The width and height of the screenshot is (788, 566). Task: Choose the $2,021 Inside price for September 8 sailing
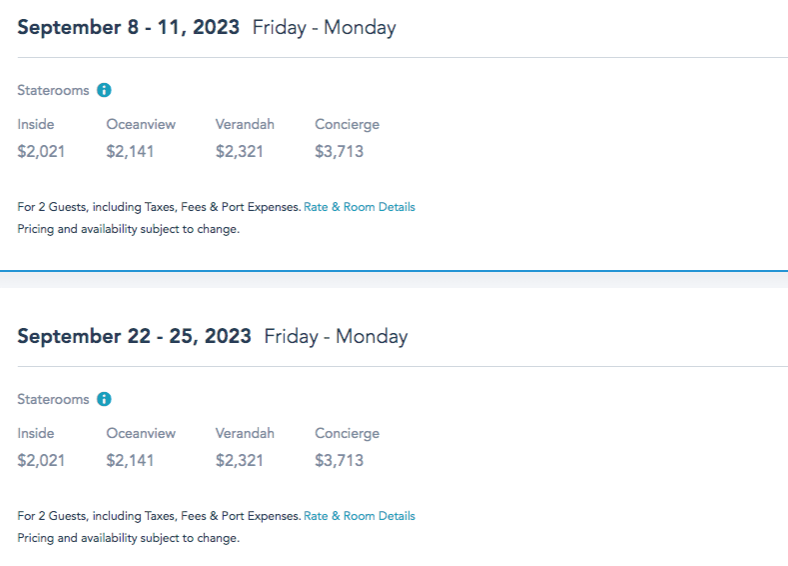coord(41,152)
